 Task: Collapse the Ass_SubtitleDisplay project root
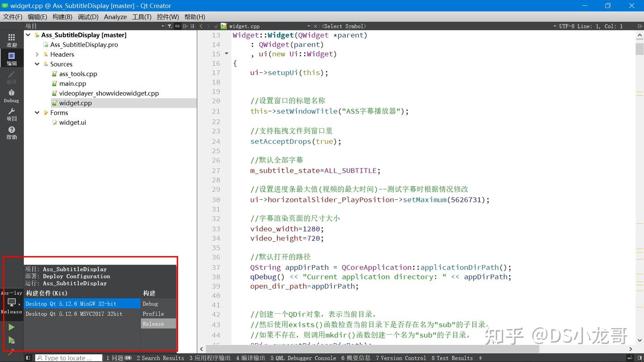pyautogui.click(x=29, y=35)
